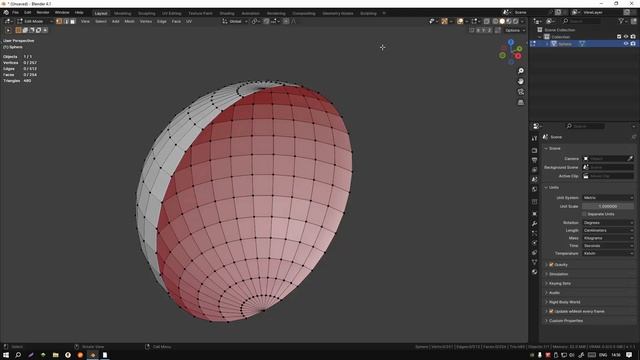The image size is (640, 360).
Task: Toggle snapping magnet icon in header
Action: point(266,21)
